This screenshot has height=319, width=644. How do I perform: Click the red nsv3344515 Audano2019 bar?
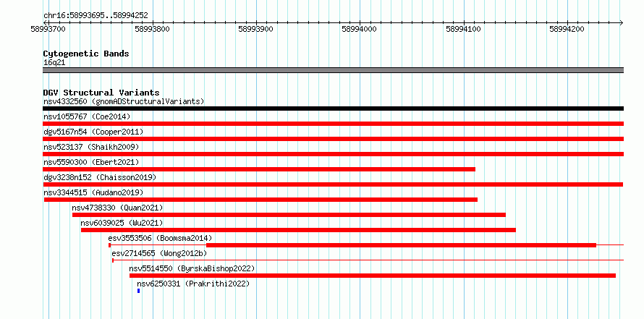coord(260,200)
